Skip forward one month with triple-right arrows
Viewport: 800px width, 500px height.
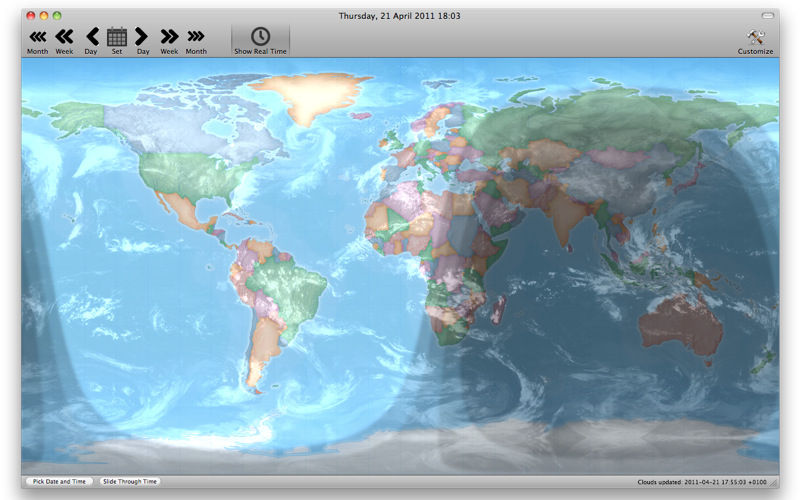pos(196,37)
